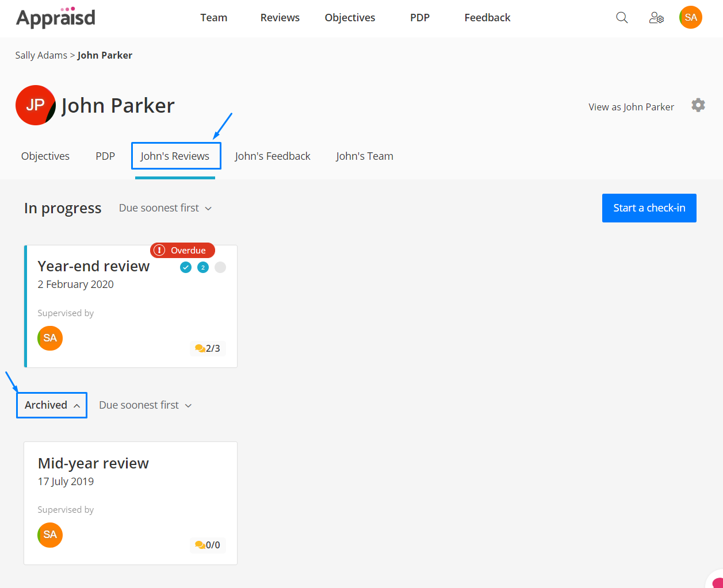Open the Mid-year review title
Viewport: 723px width, 588px height.
(93, 463)
